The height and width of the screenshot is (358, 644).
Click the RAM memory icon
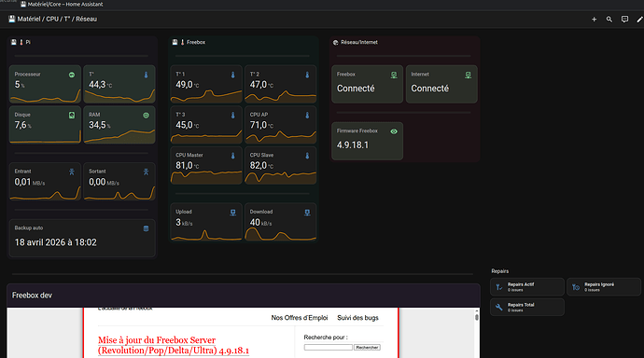(x=146, y=116)
